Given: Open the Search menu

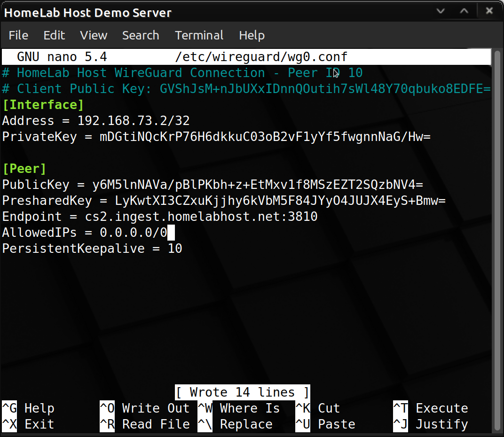Looking at the screenshot, I should [x=141, y=35].
